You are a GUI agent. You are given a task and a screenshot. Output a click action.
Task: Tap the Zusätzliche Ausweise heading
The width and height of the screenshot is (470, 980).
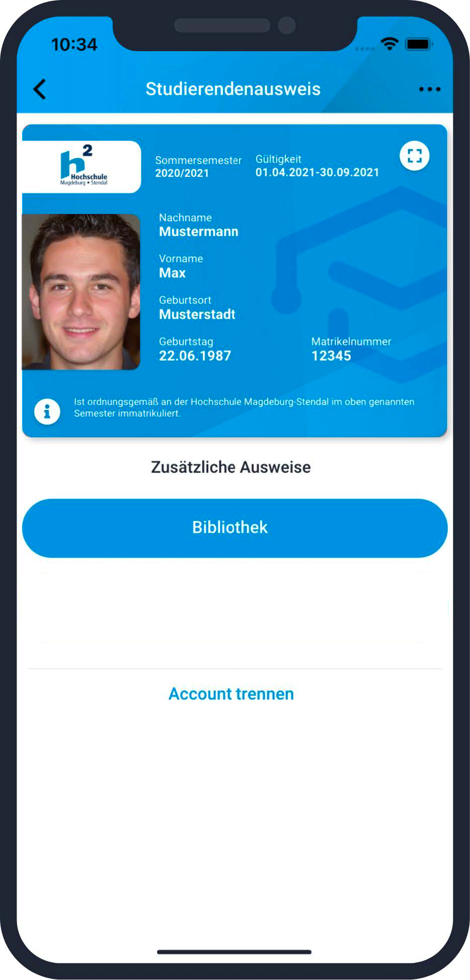tap(231, 467)
